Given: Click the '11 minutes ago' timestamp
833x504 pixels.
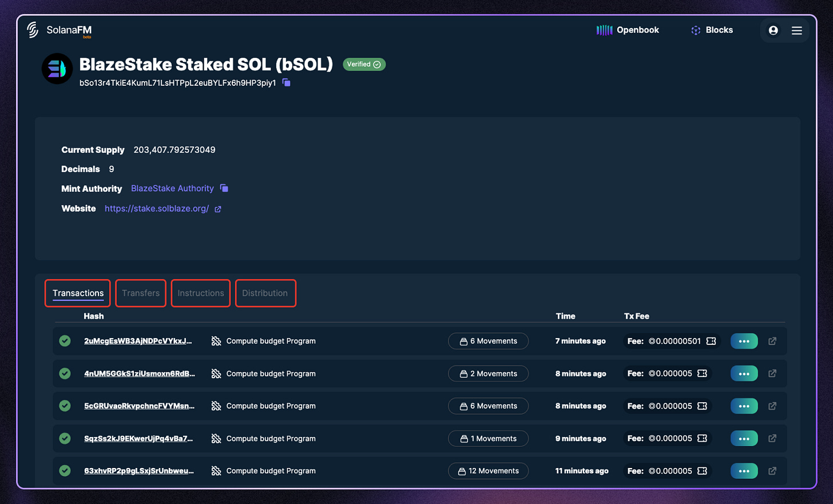Looking at the screenshot, I should [582, 471].
